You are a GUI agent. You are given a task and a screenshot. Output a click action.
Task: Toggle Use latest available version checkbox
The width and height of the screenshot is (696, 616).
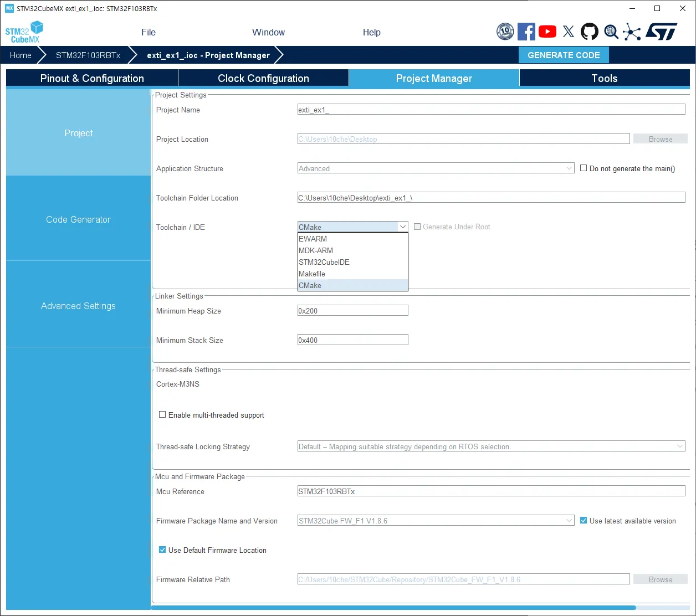pos(584,520)
